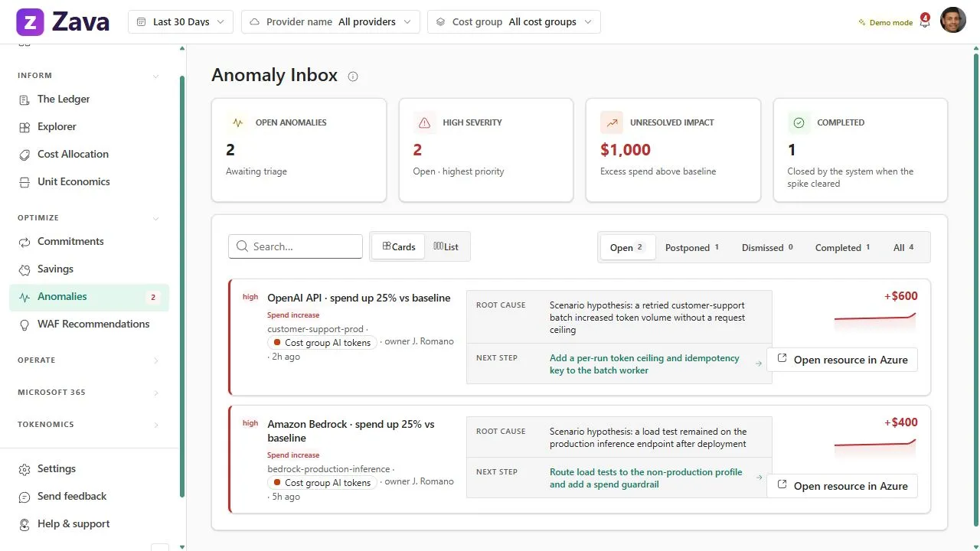Click the notifications bell icon
The width and height of the screenshot is (980, 551).
(925, 22)
